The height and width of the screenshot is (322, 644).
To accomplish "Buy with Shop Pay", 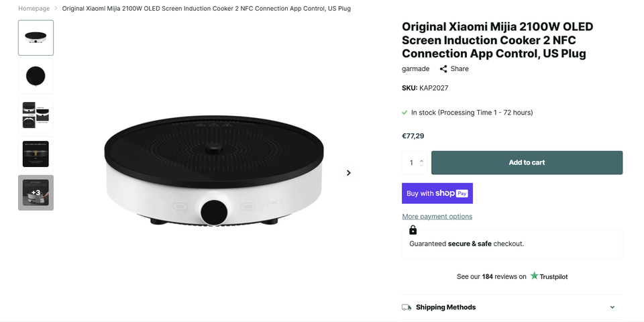I will [437, 193].
